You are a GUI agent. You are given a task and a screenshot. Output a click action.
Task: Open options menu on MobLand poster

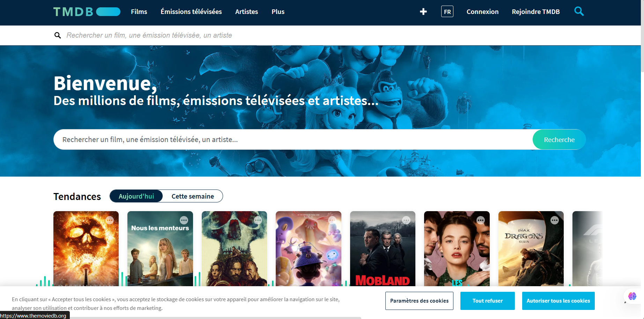pyautogui.click(x=406, y=220)
